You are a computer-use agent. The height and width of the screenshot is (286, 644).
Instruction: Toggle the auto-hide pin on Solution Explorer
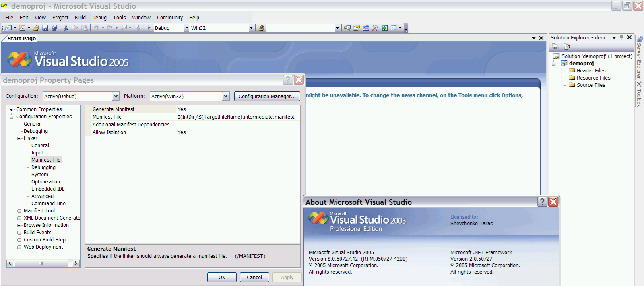point(621,37)
